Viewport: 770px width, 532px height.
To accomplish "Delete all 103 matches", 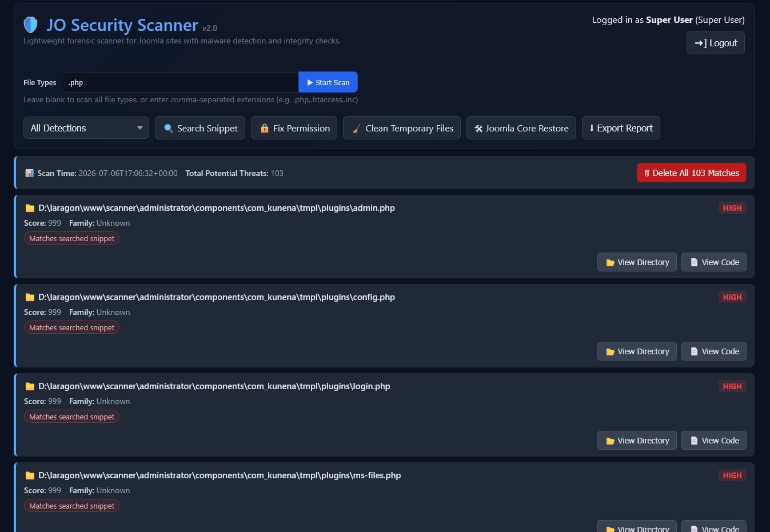I will point(692,173).
